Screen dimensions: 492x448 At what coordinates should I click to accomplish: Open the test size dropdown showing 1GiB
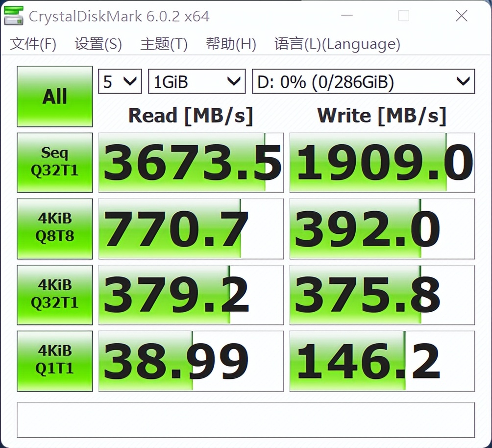coord(196,81)
